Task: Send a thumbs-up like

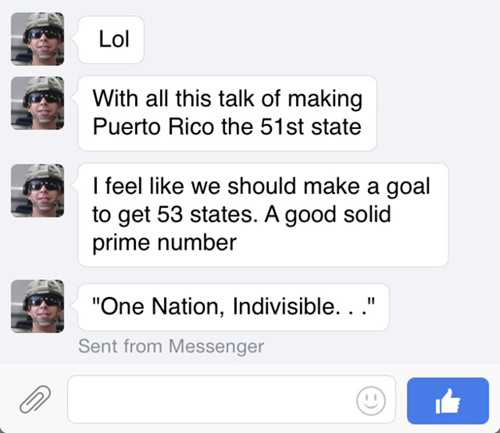Action: [x=448, y=401]
